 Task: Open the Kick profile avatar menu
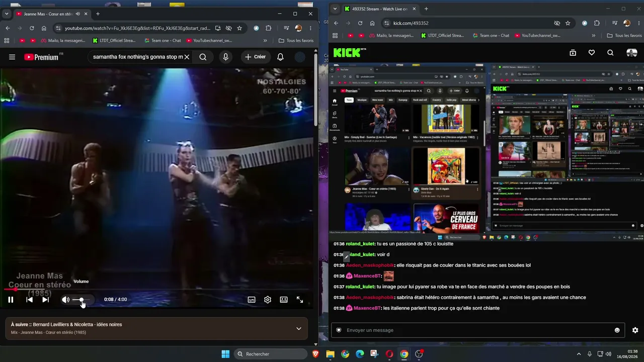tap(632, 53)
